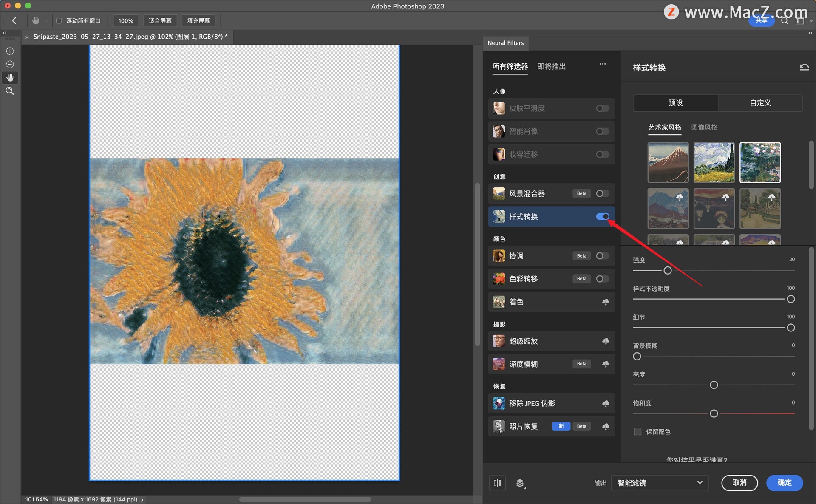The width and height of the screenshot is (816, 504).
Task: Click the 亮度 slider handle
Action: [x=714, y=385]
